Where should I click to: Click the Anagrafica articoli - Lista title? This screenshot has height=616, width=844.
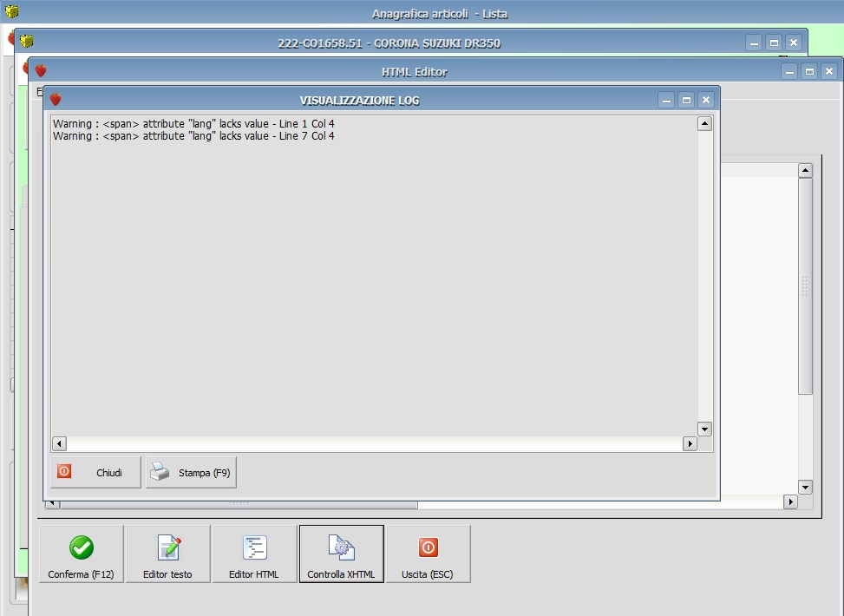[440, 14]
